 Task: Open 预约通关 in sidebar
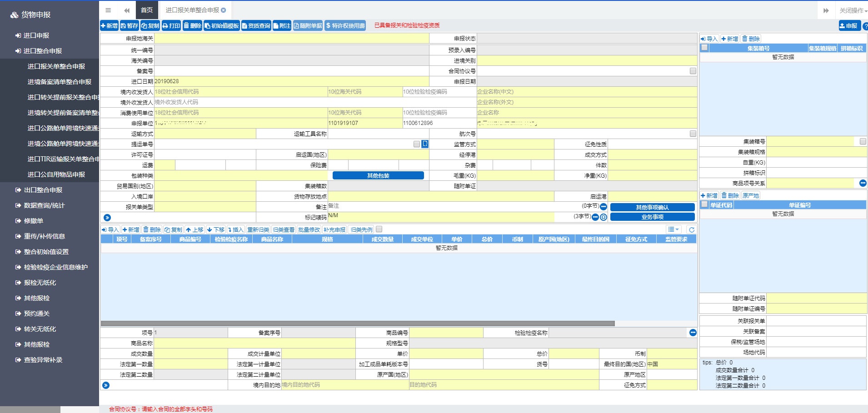coord(50,313)
